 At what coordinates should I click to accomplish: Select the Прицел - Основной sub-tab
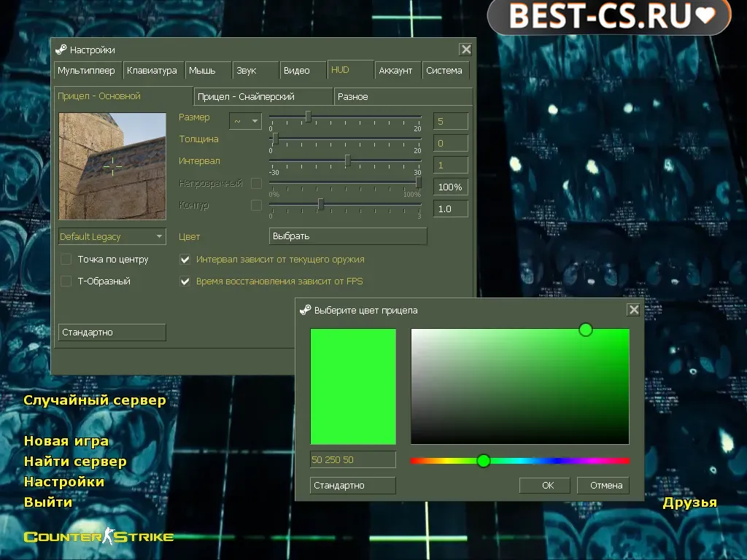123,96
